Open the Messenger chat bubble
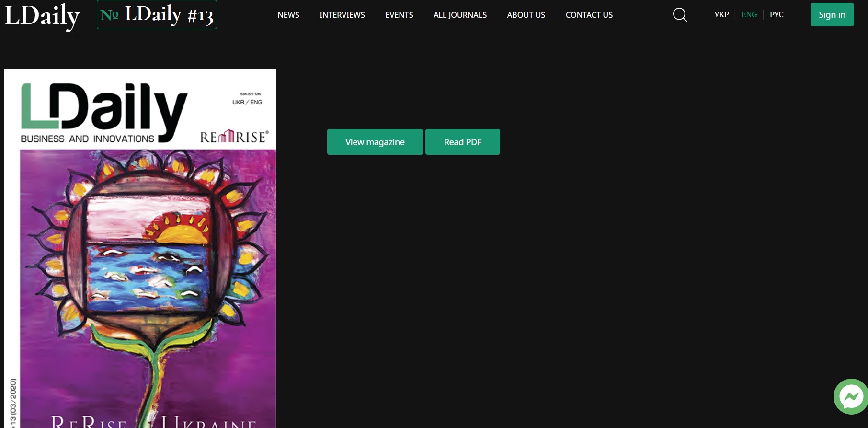The width and height of the screenshot is (868, 428). [851, 396]
